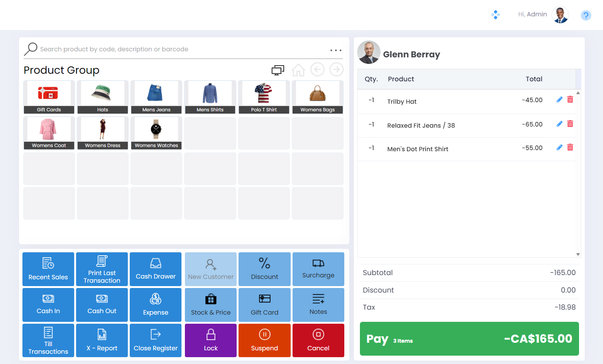The height and width of the screenshot is (364, 603).
Task: Delete Relaxed Fit Jeans from cart
Action: tap(570, 124)
